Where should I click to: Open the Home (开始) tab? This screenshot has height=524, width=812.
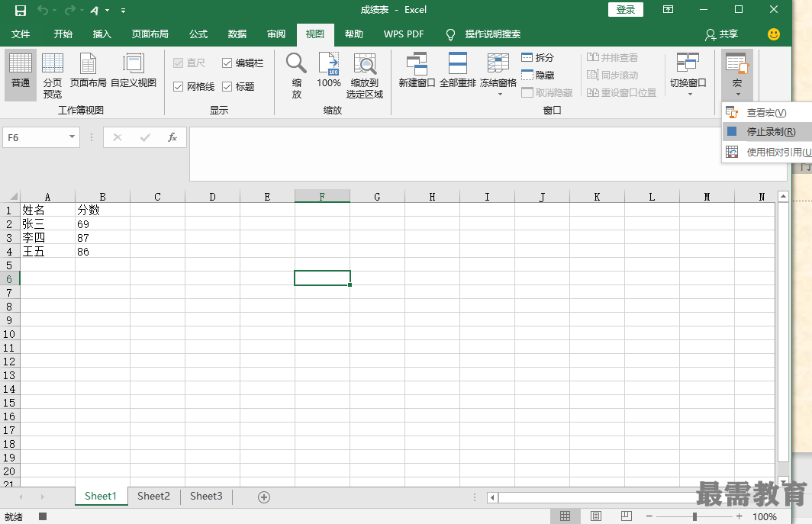(63, 34)
